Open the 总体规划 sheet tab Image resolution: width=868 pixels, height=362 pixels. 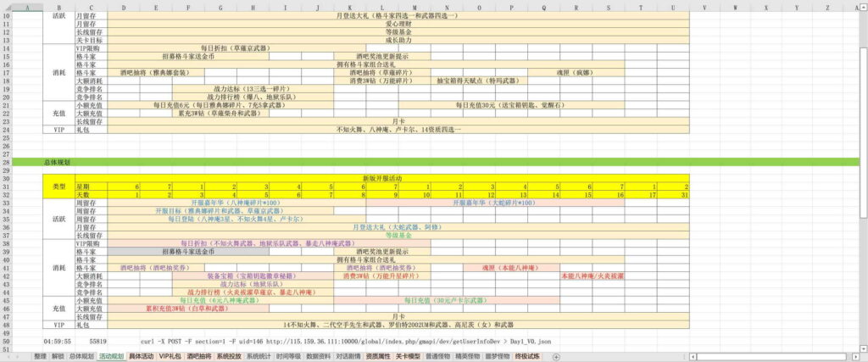point(81,357)
